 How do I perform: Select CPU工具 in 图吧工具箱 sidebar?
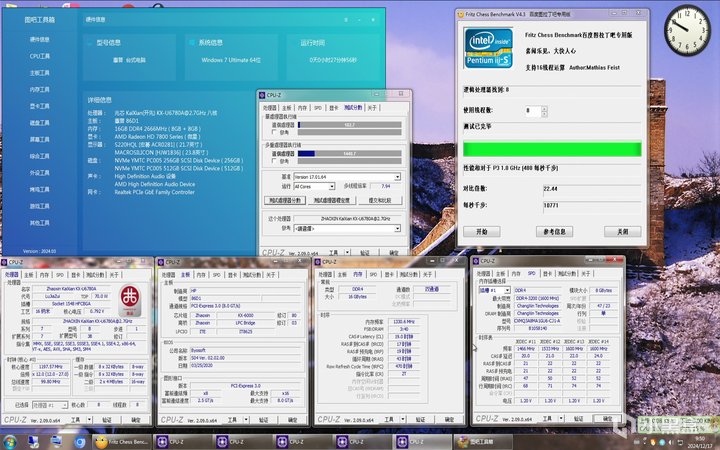(39, 56)
